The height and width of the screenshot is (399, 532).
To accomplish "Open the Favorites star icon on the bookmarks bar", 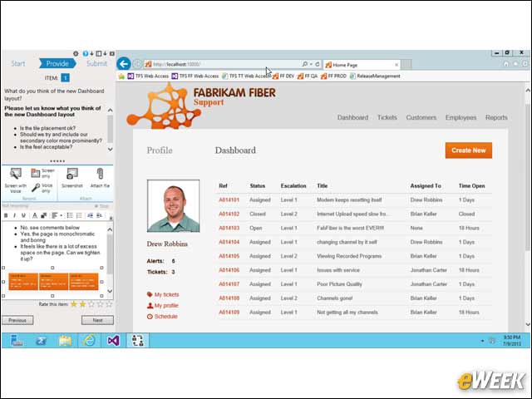I will [x=121, y=76].
